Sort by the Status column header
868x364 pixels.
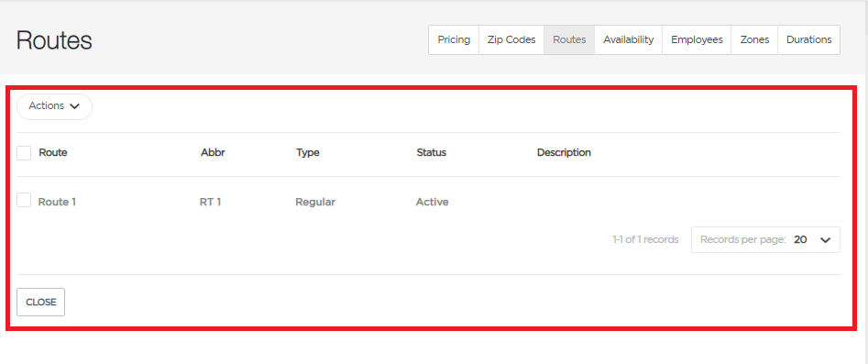pyautogui.click(x=431, y=152)
